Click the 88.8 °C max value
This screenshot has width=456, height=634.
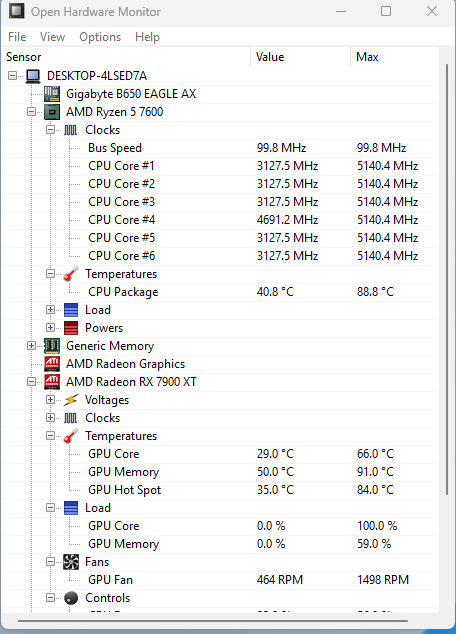coord(375,292)
